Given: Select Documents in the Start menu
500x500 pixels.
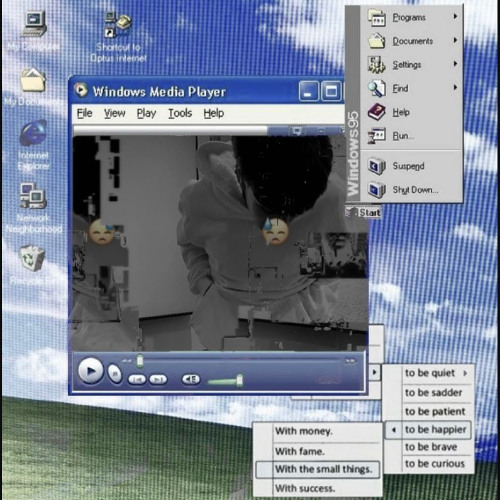Looking at the screenshot, I should pyautogui.click(x=413, y=41).
